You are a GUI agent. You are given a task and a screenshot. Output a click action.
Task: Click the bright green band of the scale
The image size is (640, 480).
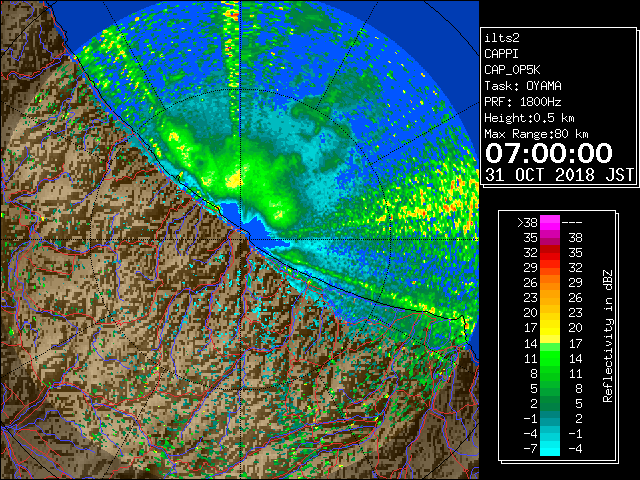click(x=550, y=358)
